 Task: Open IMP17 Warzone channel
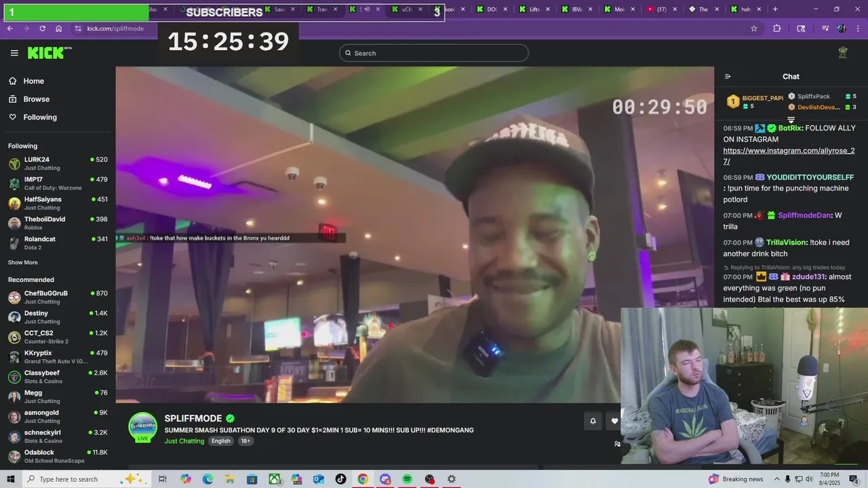point(58,183)
